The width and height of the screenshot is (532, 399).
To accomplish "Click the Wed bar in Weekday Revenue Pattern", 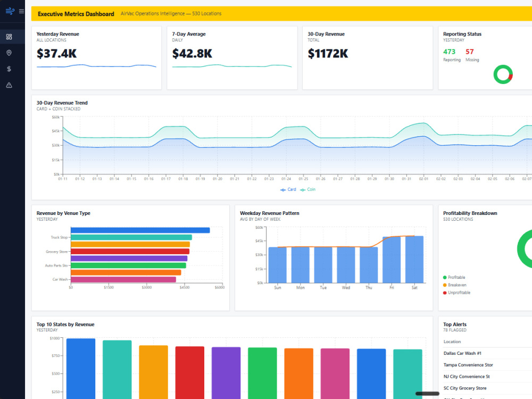I will [x=346, y=265].
